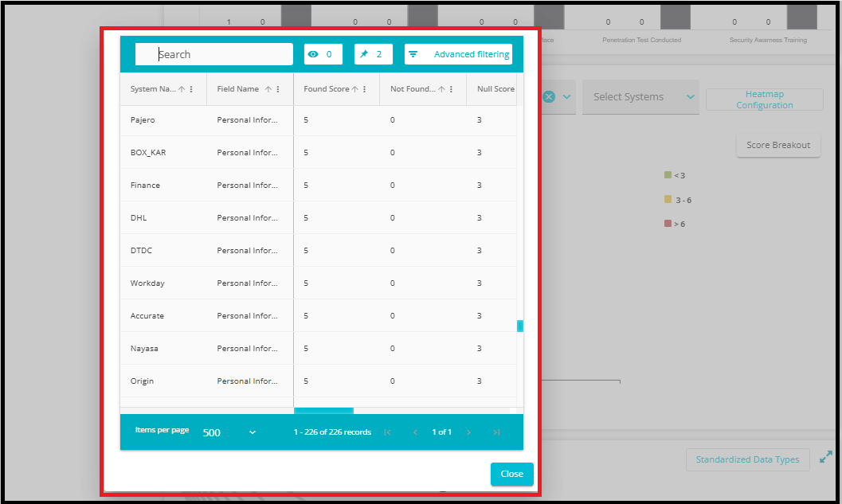Viewport: 842px width, 504px height.
Task: Select the Pajero system row
Action: click(x=143, y=120)
